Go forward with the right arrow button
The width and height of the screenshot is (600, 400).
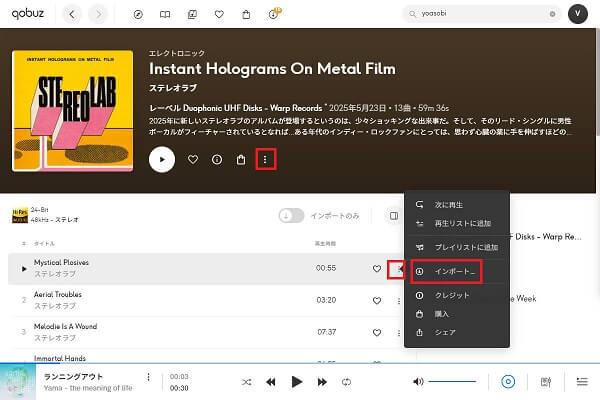point(98,14)
